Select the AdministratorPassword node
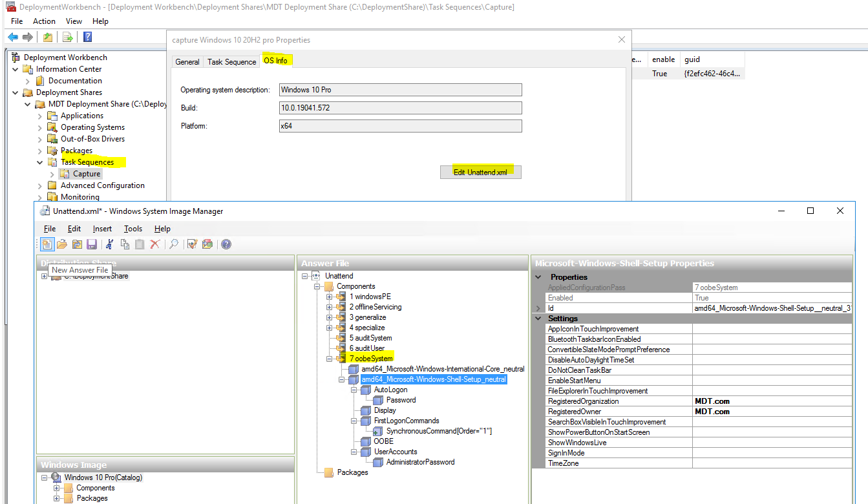Image resolution: width=868 pixels, height=504 pixels. 420,462
